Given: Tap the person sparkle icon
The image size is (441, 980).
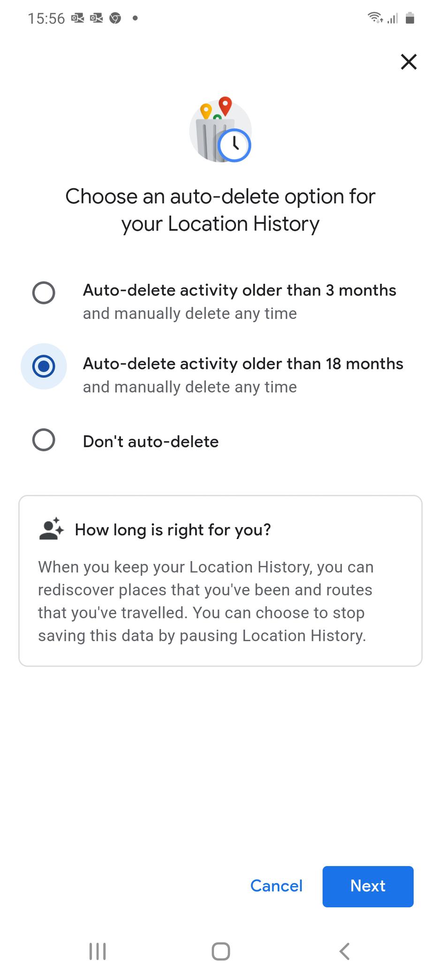Looking at the screenshot, I should [x=51, y=529].
